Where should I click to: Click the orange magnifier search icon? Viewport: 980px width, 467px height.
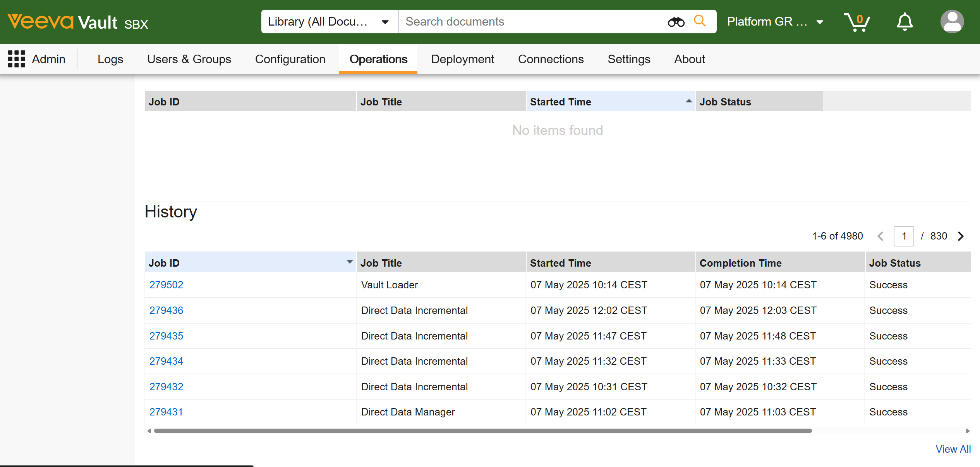pos(699,21)
